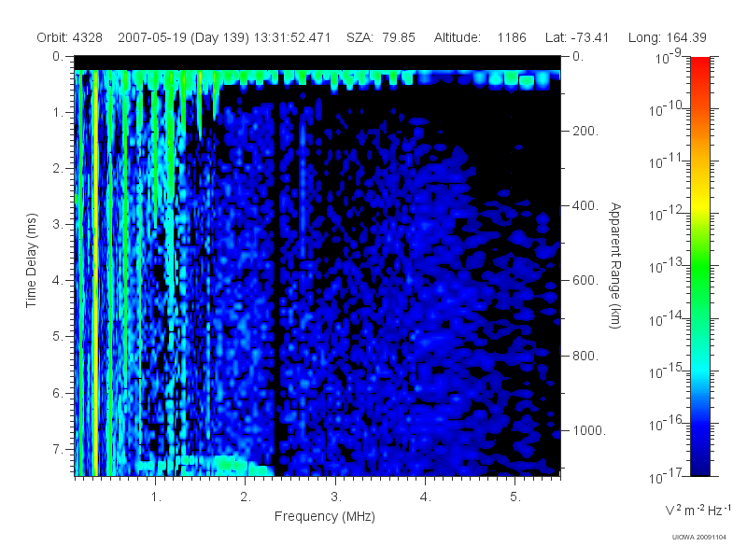Click the '7.' tick on Time Delay axis

pos(58,449)
